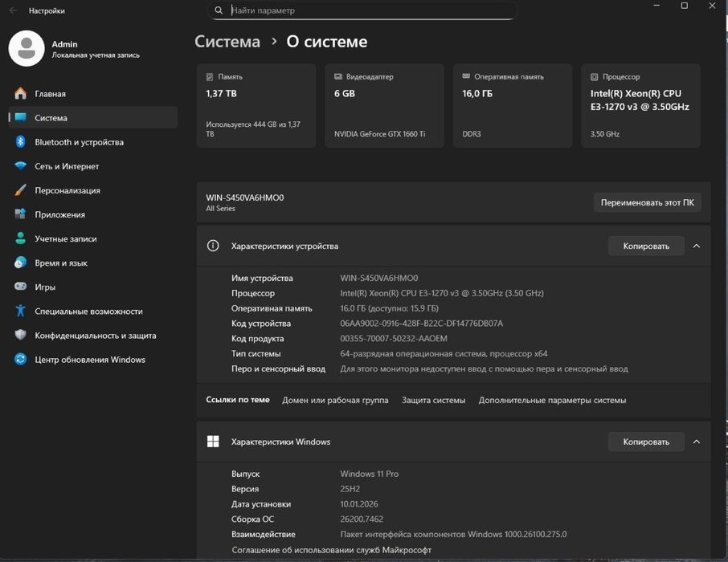Click the search magnifier icon
This screenshot has height=562, width=728.
click(x=219, y=10)
